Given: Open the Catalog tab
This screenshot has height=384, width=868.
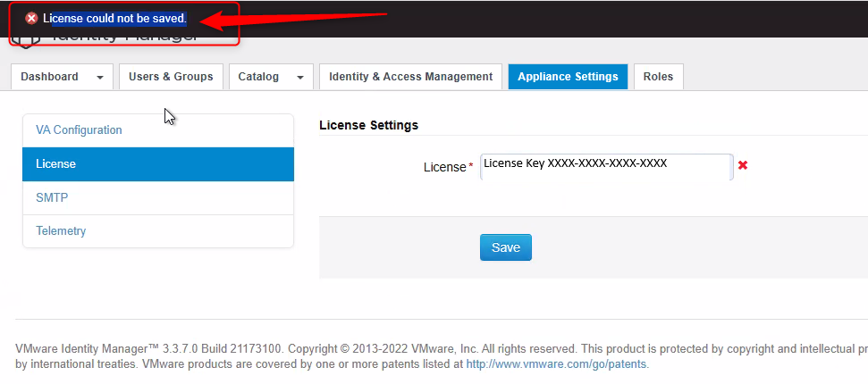Looking at the screenshot, I should (259, 77).
